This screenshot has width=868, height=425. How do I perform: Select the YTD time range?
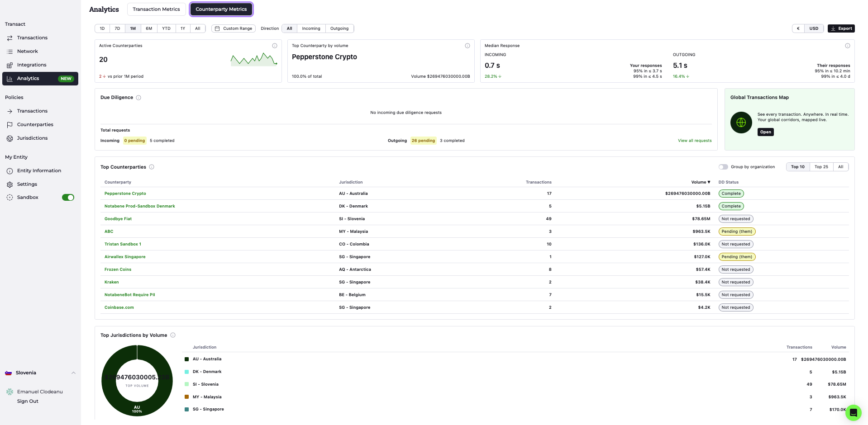click(166, 28)
